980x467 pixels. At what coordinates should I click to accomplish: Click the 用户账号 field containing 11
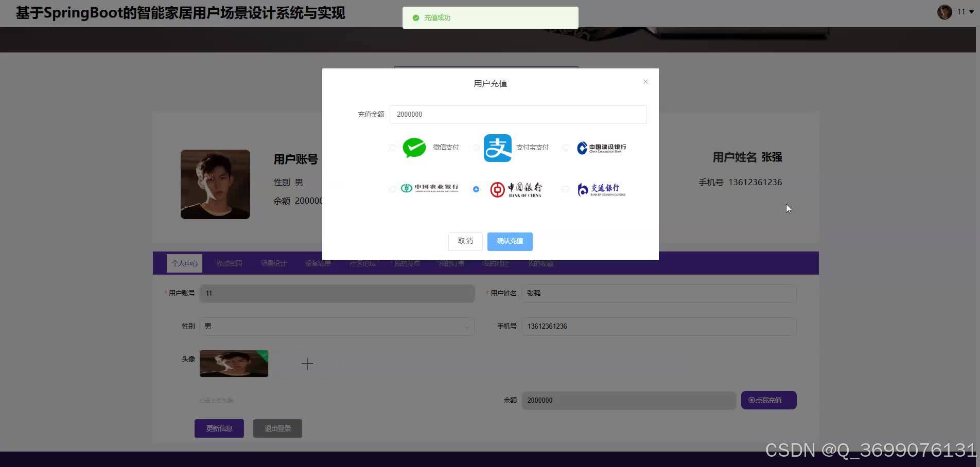(x=337, y=294)
